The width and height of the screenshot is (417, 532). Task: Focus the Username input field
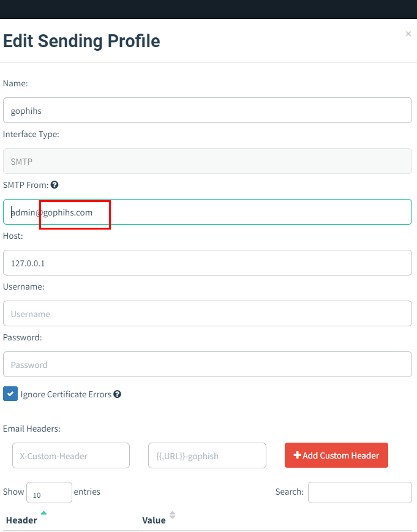coord(208,313)
